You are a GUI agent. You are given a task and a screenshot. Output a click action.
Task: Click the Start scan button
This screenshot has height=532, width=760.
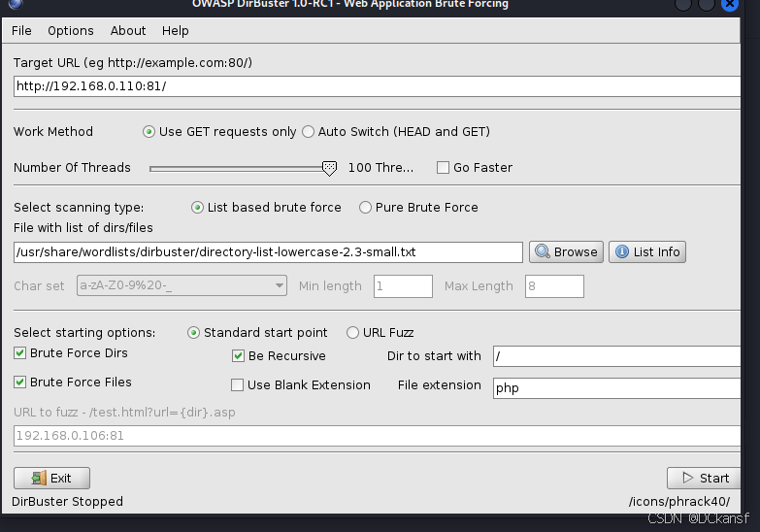704,479
